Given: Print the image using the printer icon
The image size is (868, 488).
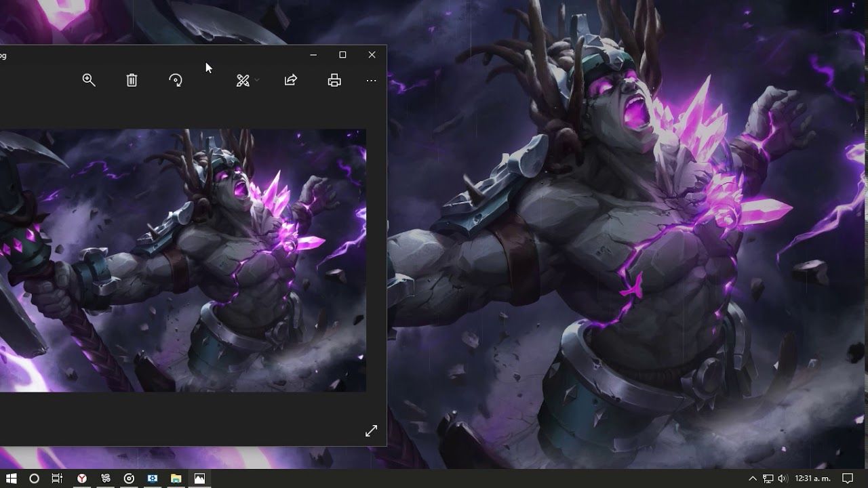Looking at the screenshot, I should pyautogui.click(x=334, y=80).
